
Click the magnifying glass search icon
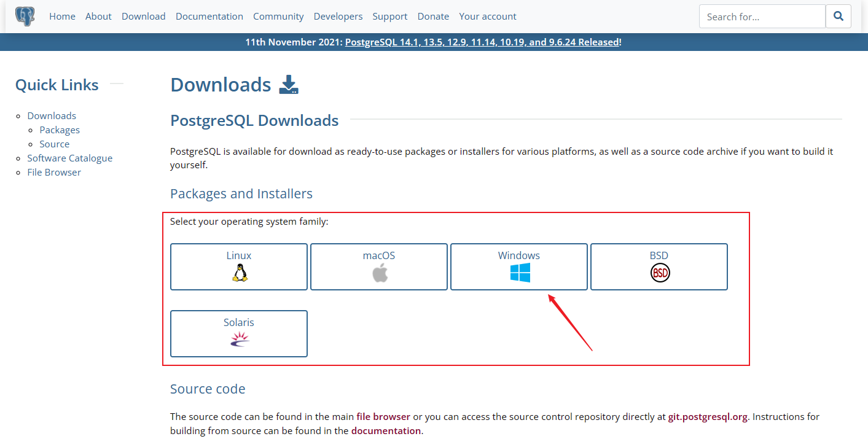tap(838, 16)
